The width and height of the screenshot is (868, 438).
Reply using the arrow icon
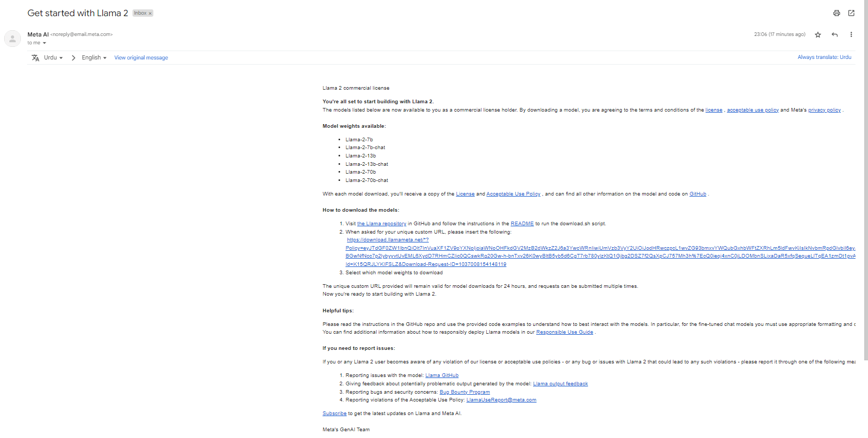pyautogui.click(x=835, y=35)
